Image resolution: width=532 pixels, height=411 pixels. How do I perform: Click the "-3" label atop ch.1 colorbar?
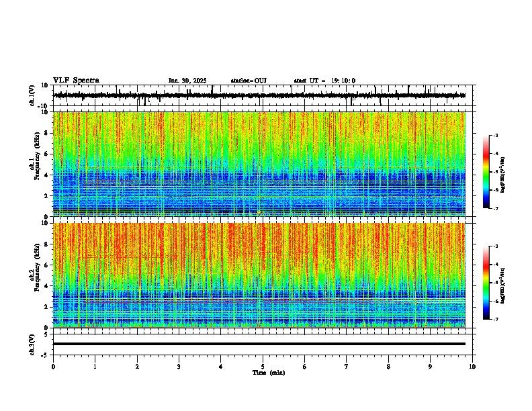click(495, 135)
